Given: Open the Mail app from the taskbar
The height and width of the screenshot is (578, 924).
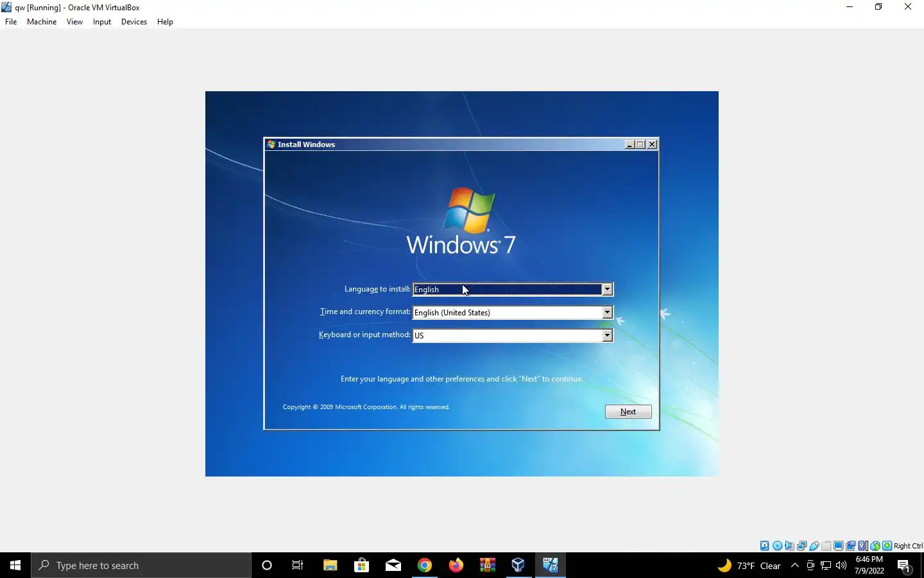Looking at the screenshot, I should (393, 565).
